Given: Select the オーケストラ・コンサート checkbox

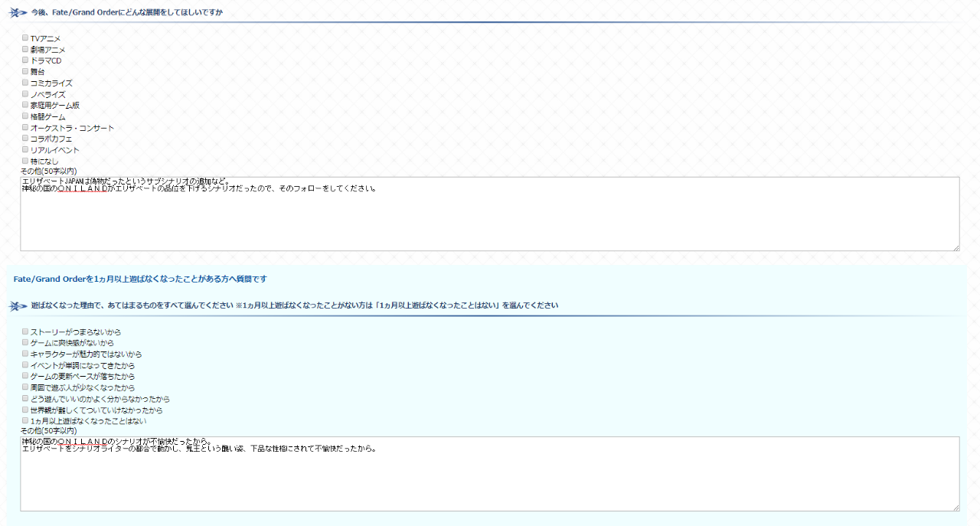Looking at the screenshot, I should (25, 127).
